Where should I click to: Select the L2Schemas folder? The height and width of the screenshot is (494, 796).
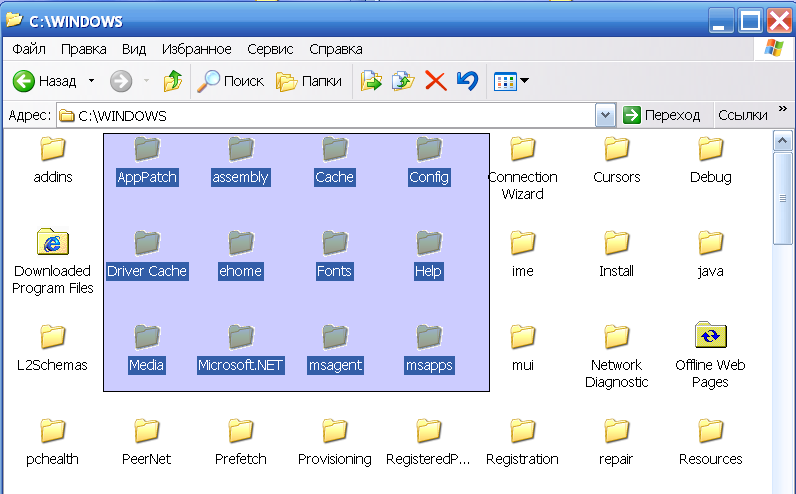(x=53, y=349)
